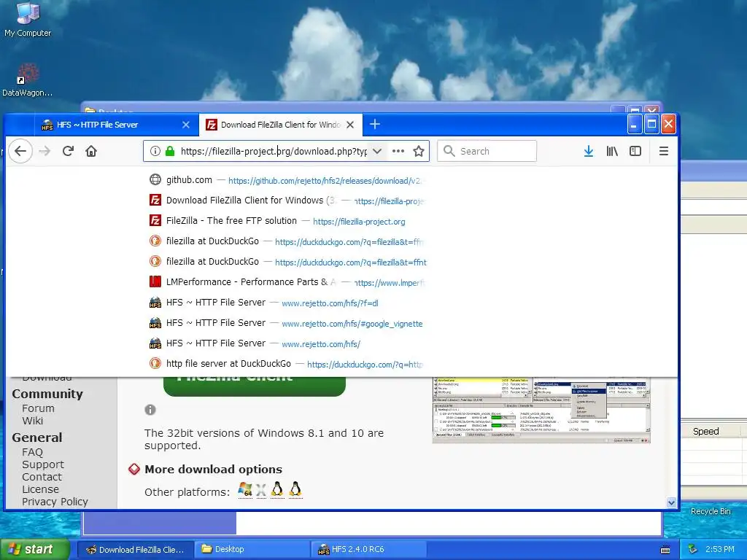This screenshot has height=560, width=747.
Task: Reload the current page
Action: 68,151
